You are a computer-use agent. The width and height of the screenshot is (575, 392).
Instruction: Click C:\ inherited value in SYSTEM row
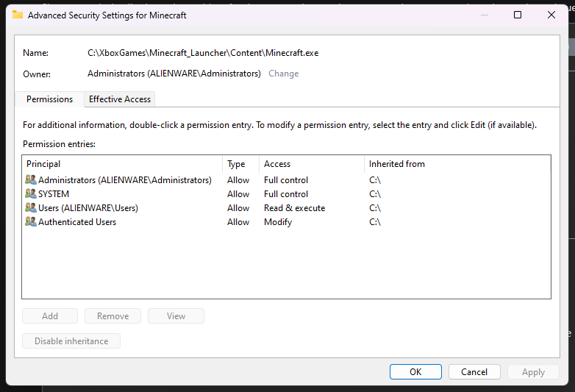pyautogui.click(x=375, y=194)
